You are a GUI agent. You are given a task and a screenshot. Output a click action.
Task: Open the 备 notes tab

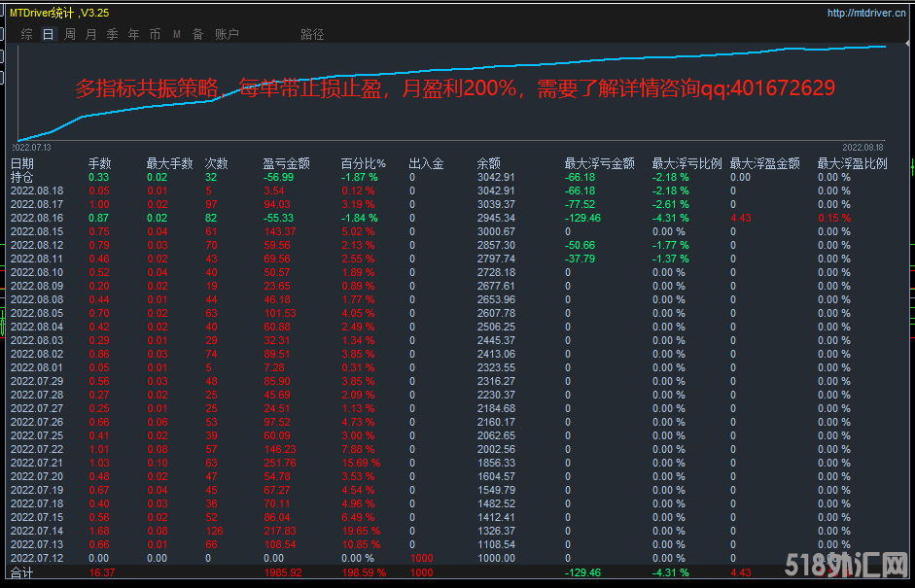198,34
